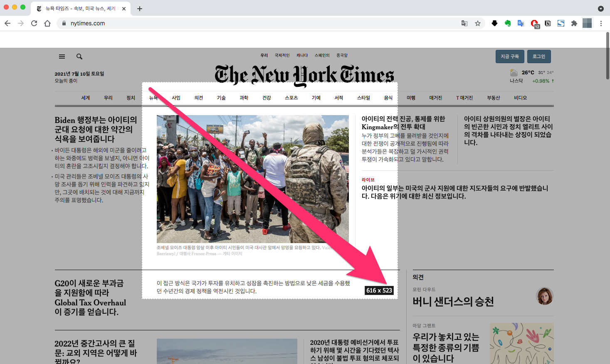This screenshot has height=364, width=610.
Task: Open Today's Paper link under the date
Action: pyautogui.click(x=66, y=81)
